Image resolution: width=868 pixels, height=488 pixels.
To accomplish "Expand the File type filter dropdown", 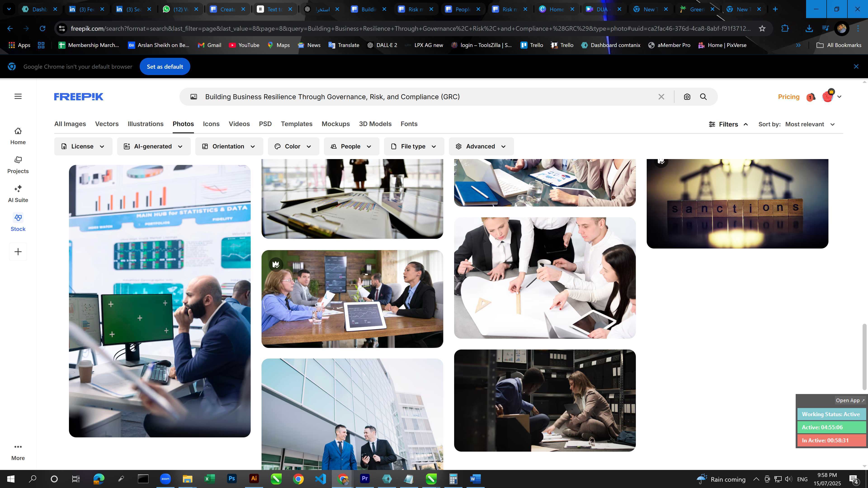I will pos(414,146).
